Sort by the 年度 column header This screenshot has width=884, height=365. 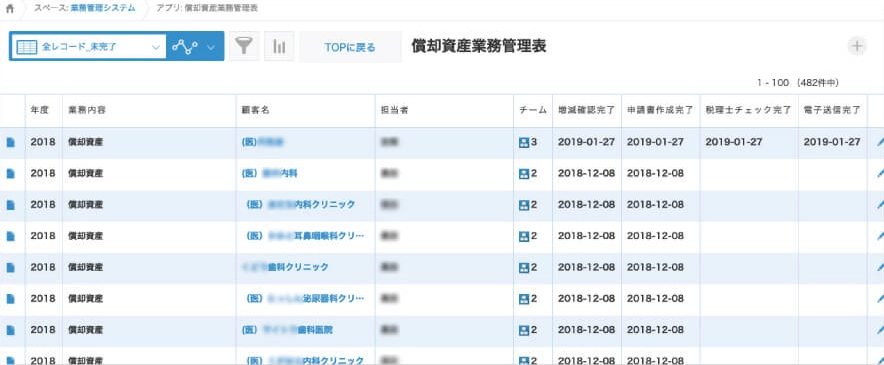coord(39,111)
